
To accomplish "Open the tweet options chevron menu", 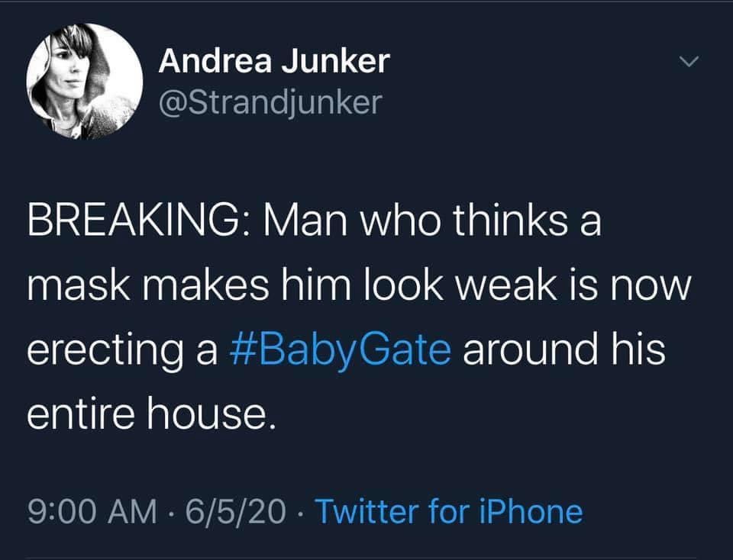I will 689,61.
